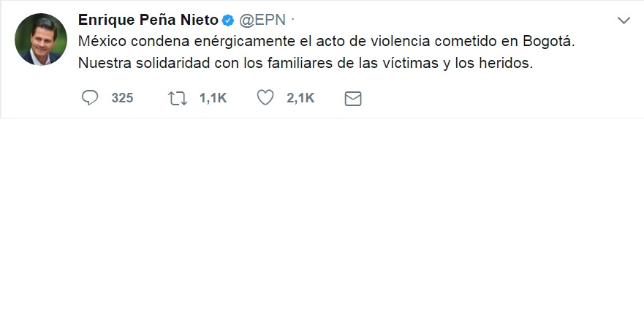Retweet using the retweet arrows icon
The width and height of the screenshot is (644, 313).
coord(178,99)
